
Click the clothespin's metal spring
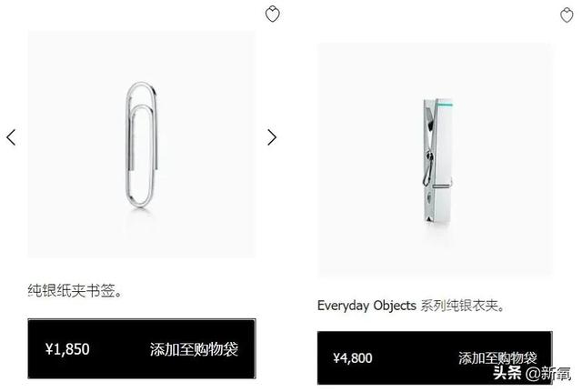click(428, 167)
